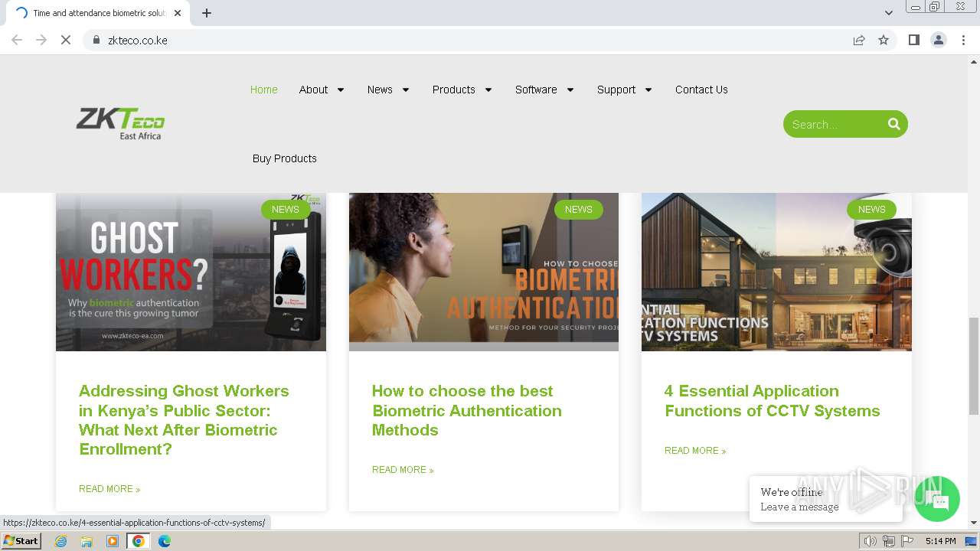Click the CCTV Systems article thumbnail
This screenshot has width=980, height=551.
pos(776,272)
